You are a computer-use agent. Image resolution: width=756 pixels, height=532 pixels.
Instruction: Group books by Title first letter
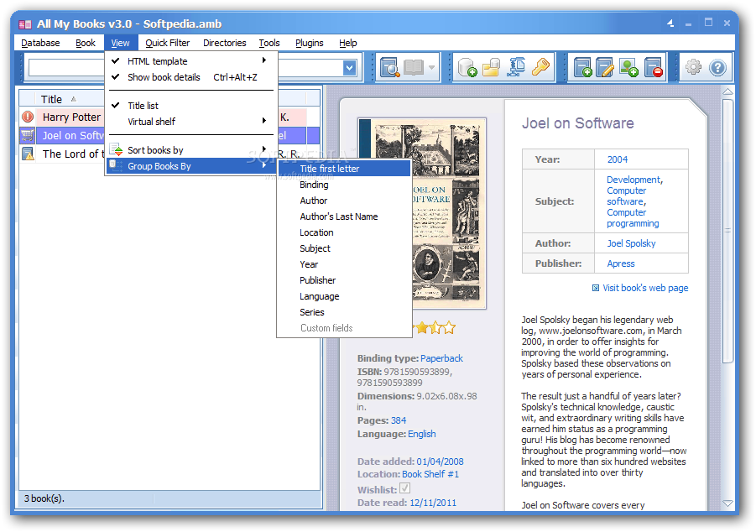click(x=344, y=169)
